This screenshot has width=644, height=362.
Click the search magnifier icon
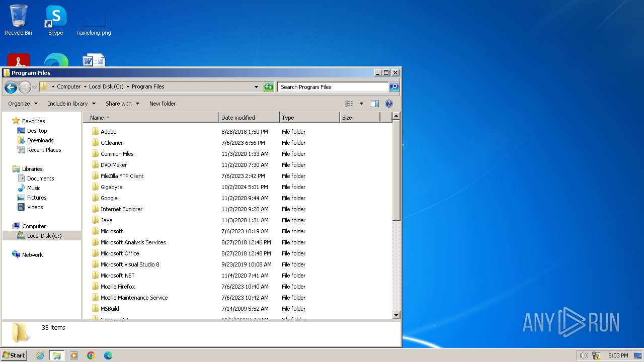394,87
